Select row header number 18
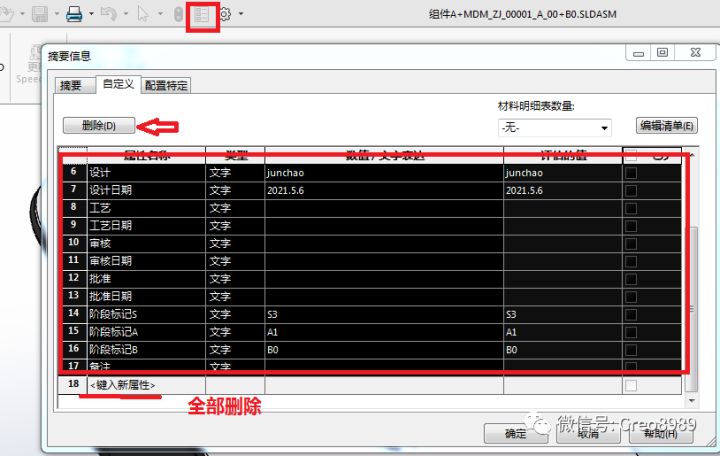 73,384
